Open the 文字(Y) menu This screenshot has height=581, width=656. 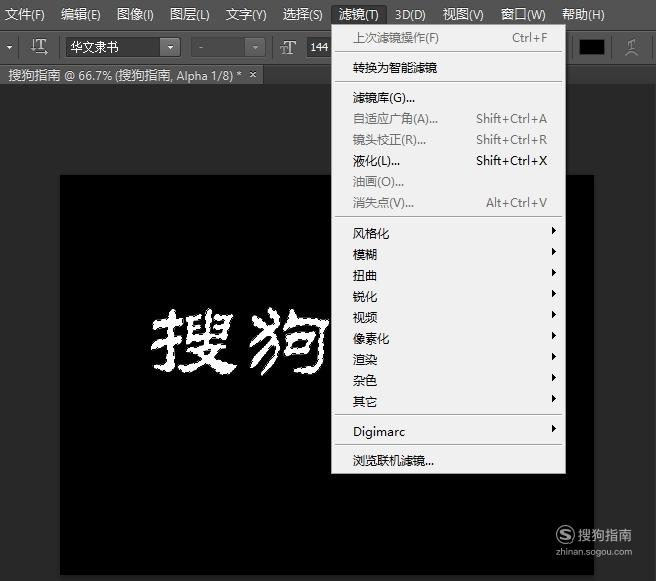[x=246, y=15]
